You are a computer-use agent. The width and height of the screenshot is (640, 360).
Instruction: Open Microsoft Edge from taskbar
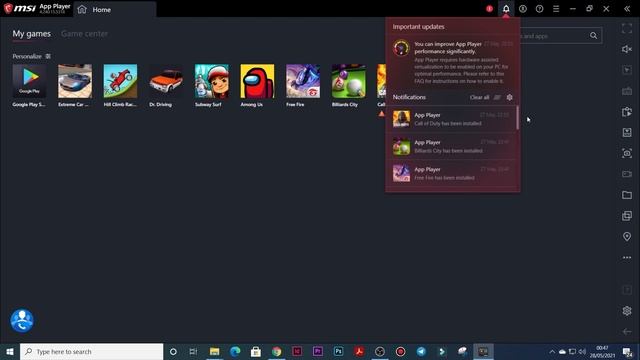click(x=235, y=351)
